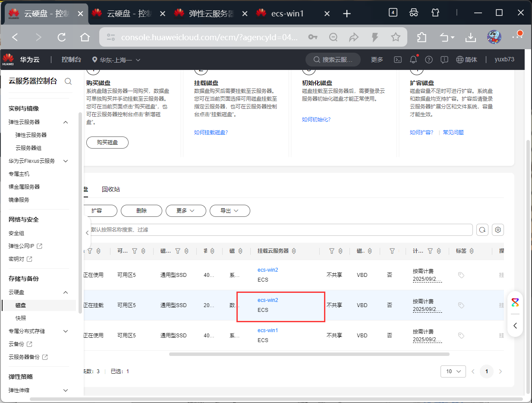Click the floating panel's collapse arrow under assistant

(x=515, y=325)
